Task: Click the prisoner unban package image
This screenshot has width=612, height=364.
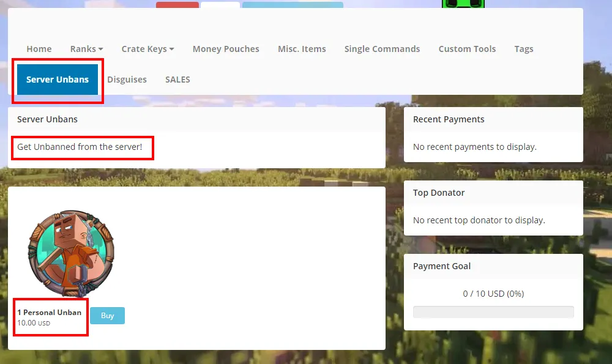Action: [71, 254]
